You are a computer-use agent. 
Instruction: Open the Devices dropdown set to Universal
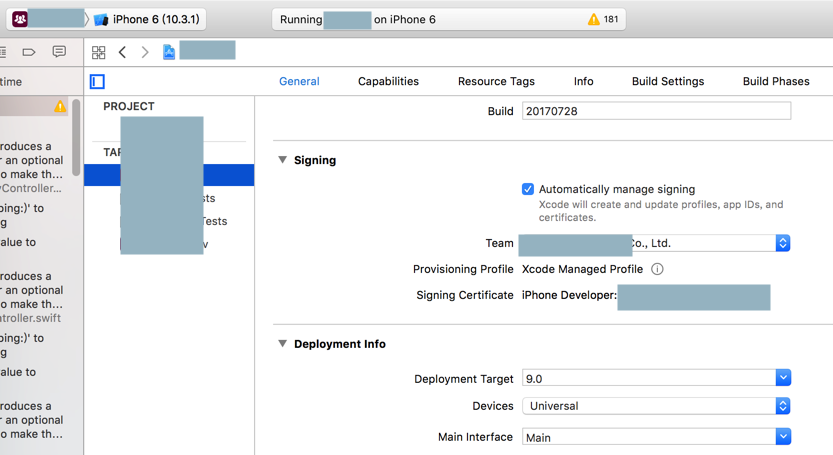click(x=782, y=406)
